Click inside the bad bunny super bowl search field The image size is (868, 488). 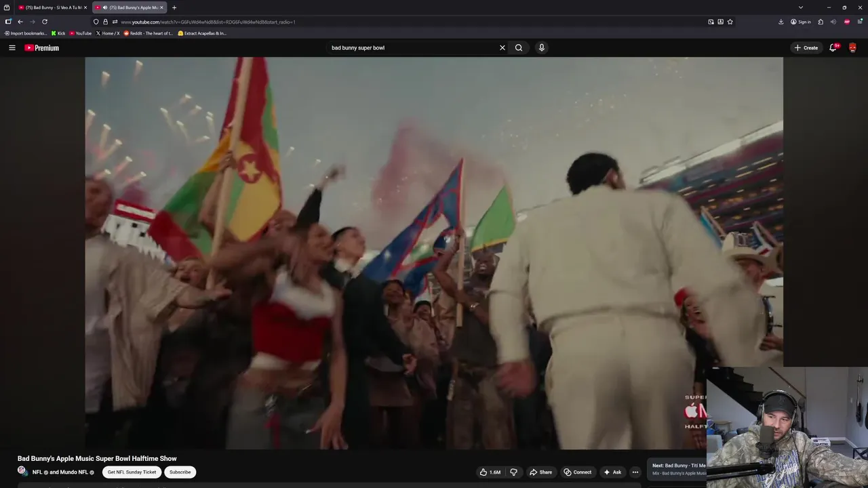(412, 47)
